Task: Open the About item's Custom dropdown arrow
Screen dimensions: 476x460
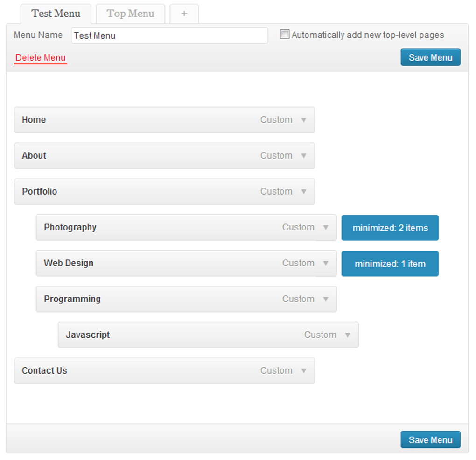Action: tap(304, 156)
